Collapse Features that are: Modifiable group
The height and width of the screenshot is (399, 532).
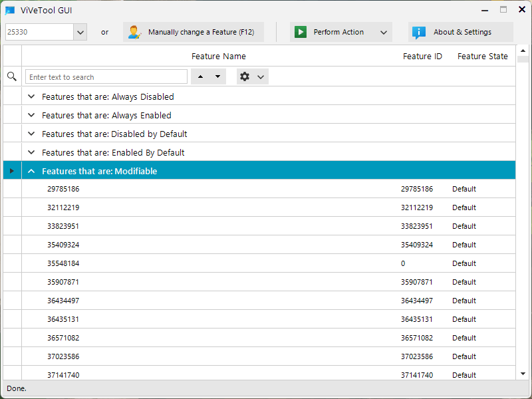point(31,172)
